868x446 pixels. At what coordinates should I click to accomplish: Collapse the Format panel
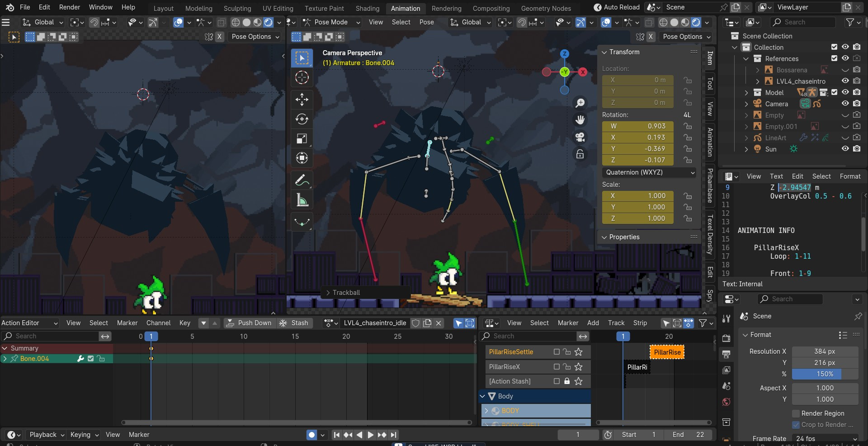[x=745, y=335]
